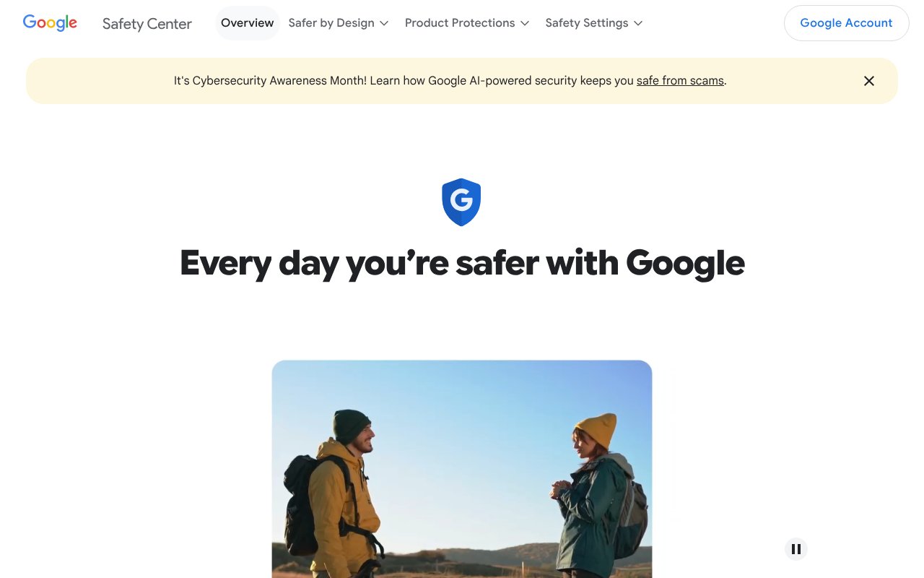Viewport: 924px width, 578px height.
Task: Click the Every day you're safer headline
Action: click(x=462, y=263)
